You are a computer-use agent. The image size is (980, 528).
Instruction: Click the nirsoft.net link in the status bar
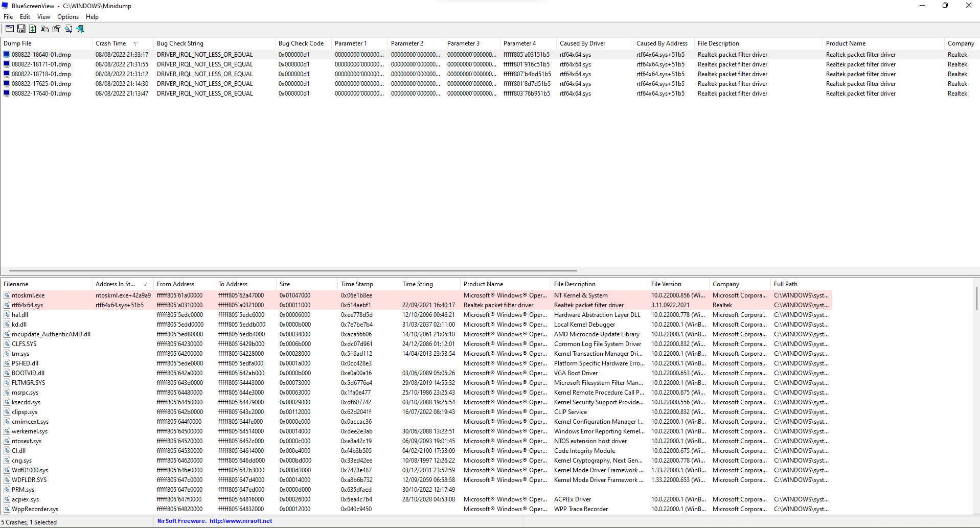tap(240, 521)
